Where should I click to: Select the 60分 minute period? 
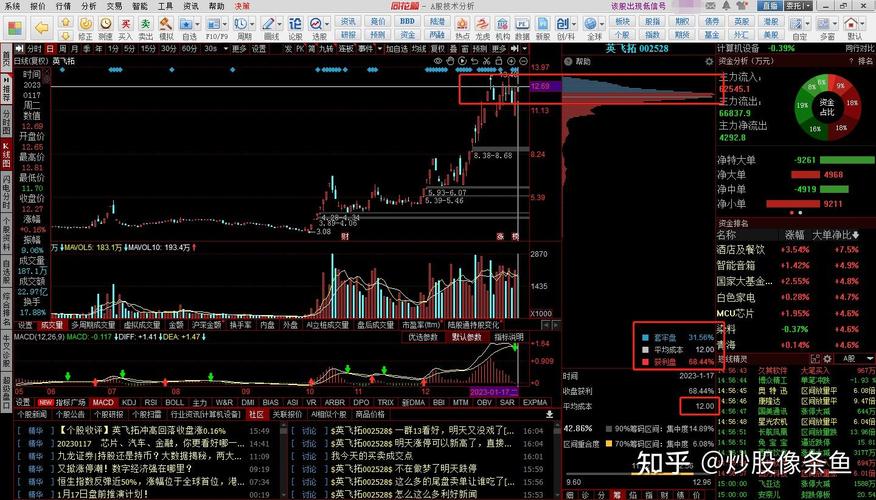[189, 49]
